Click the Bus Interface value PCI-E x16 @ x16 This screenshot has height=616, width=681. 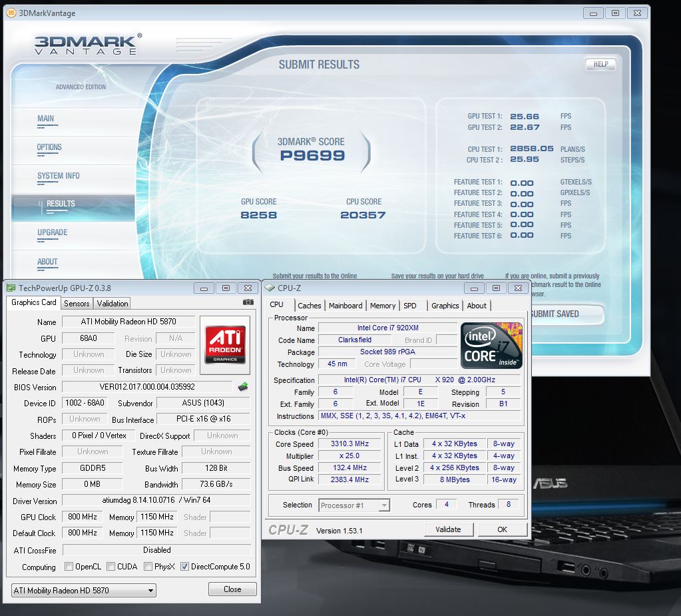coord(203,419)
